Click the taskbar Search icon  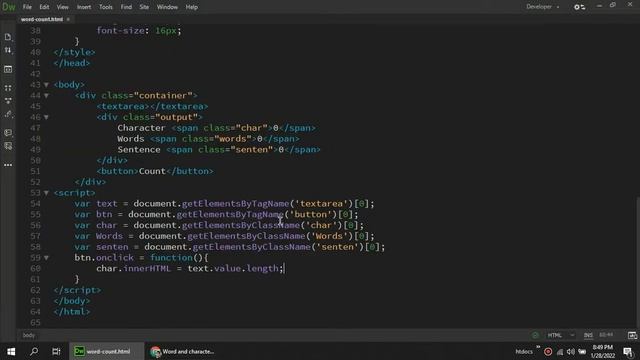point(34,351)
